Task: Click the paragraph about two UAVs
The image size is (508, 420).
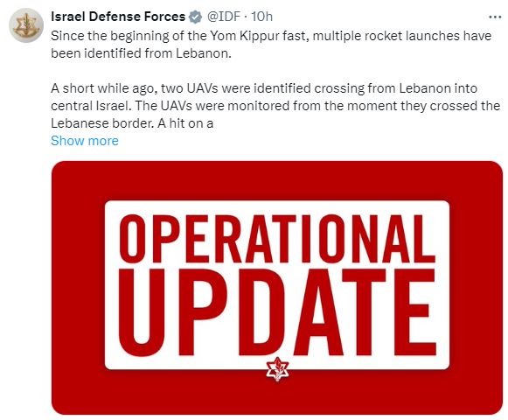Action: 275,106
